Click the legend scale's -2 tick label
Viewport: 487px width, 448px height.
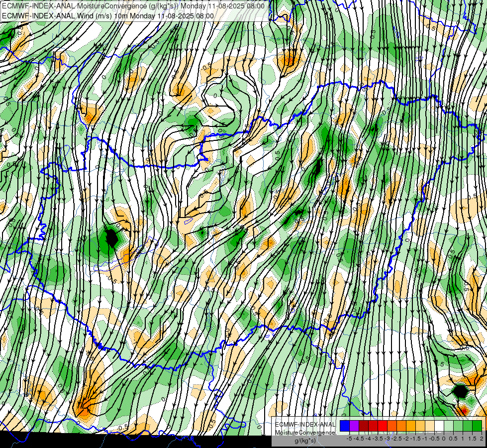click(406, 439)
